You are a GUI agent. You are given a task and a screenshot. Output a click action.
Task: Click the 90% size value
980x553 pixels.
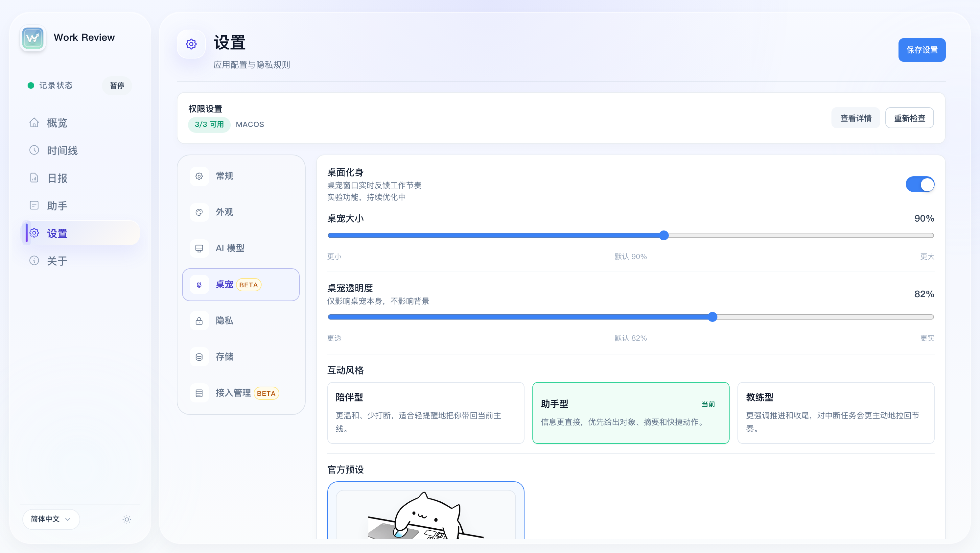click(x=924, y=218)
